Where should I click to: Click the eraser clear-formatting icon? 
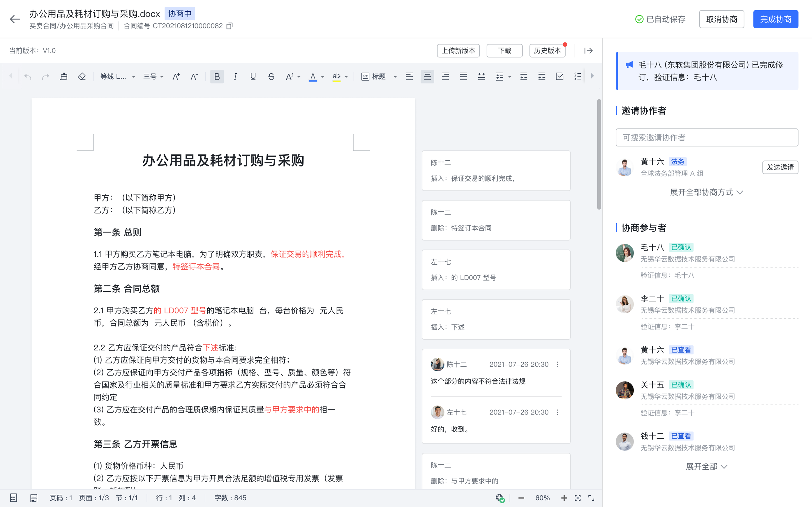point(82,77)
